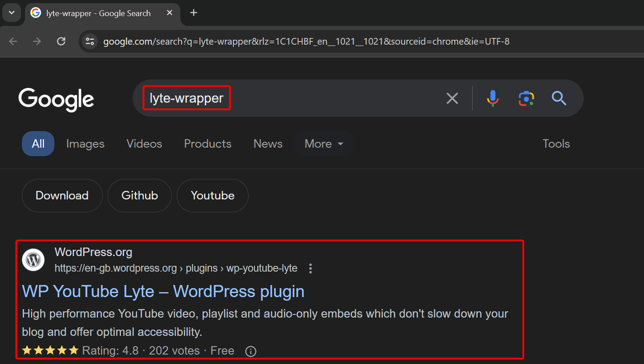Open en-gb.wordpress.org breadcrumb URL
Viewport: 644px width, 364px height.
click(176, 268)
